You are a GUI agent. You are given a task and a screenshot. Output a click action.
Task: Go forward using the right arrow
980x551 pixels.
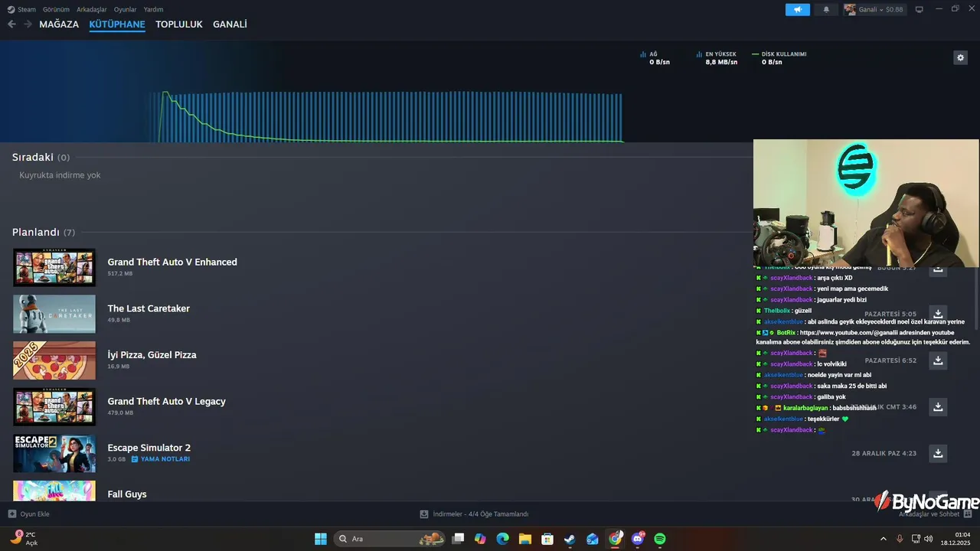[28, 24]
